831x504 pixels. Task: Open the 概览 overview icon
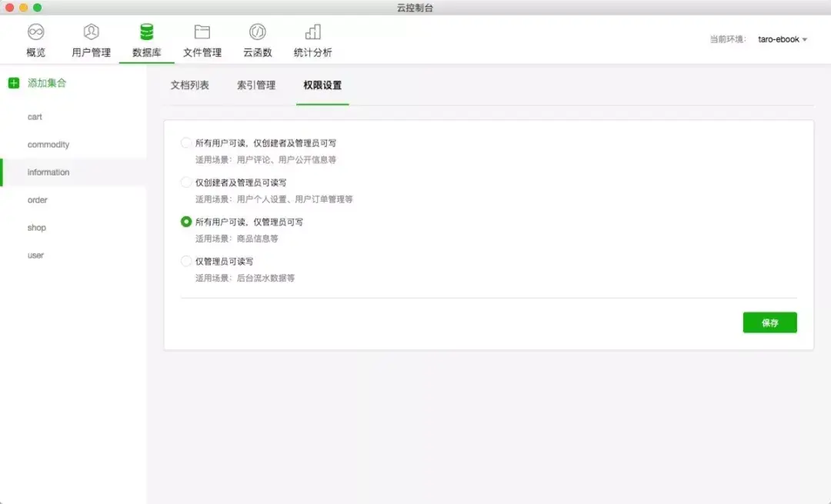pyautogui.click(x=36, y=32)
